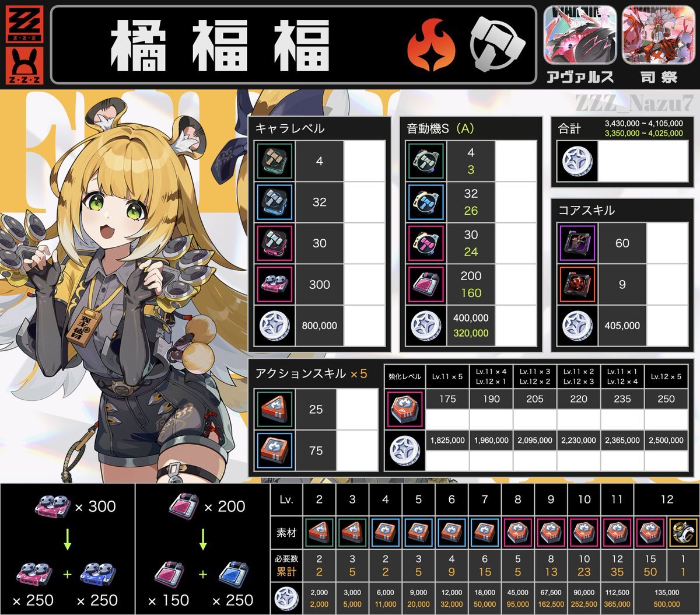The height and width of the screenshot is (615, 700).
Task: Click the pink material icon beside 30 in キャラレベル
Action: 275,243
